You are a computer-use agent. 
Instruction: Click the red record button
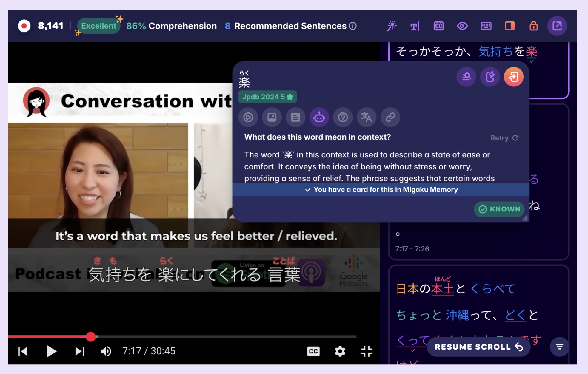[x=24, y=26]
